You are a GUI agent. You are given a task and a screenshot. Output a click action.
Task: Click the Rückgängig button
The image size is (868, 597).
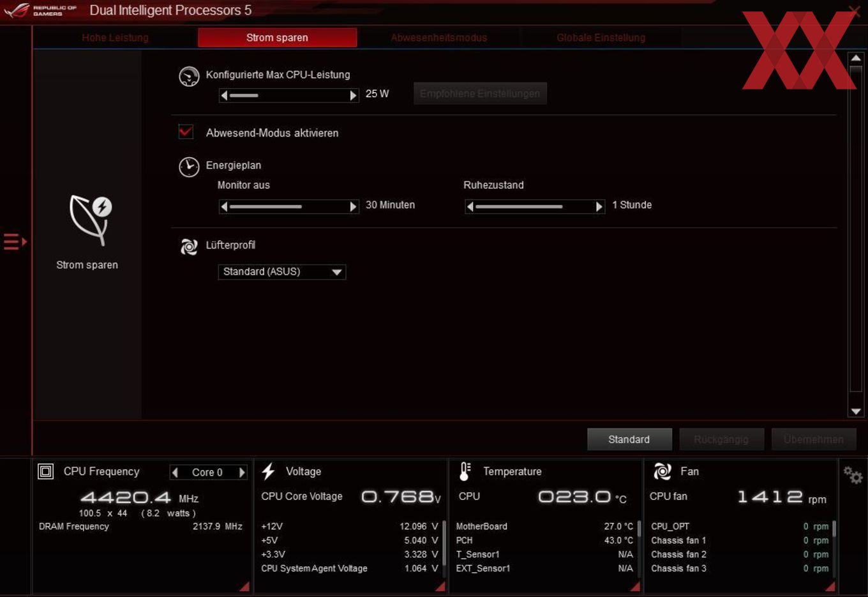pos(721,439)
